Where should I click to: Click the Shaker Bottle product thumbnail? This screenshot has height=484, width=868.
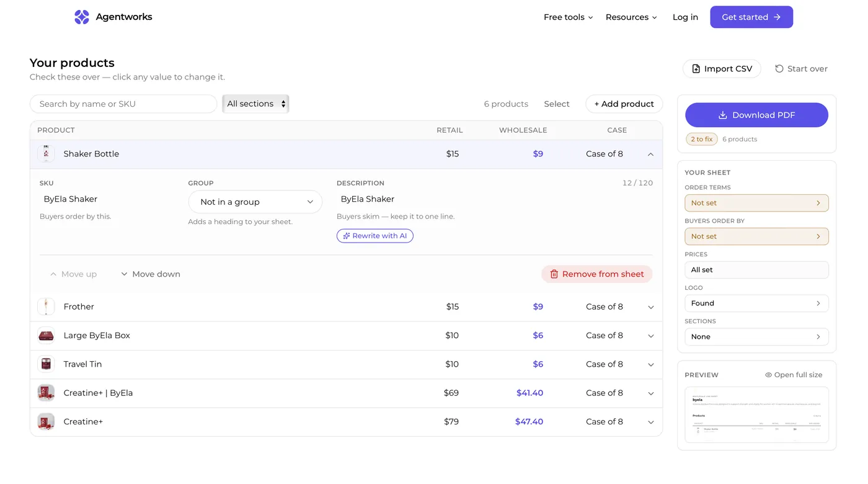click(46, 154)
